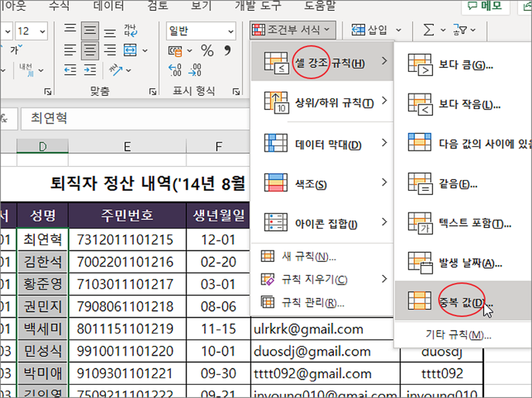Switch to the 검토 ribbon tab
Image resolution: width=532 pixels, height=398 pixels.
[157, 6]
